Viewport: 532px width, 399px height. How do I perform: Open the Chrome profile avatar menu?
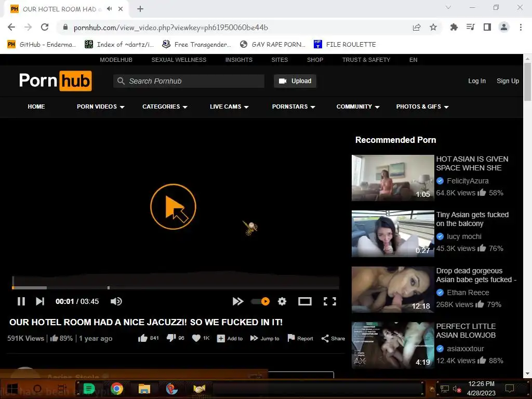[x=504, y=27]
